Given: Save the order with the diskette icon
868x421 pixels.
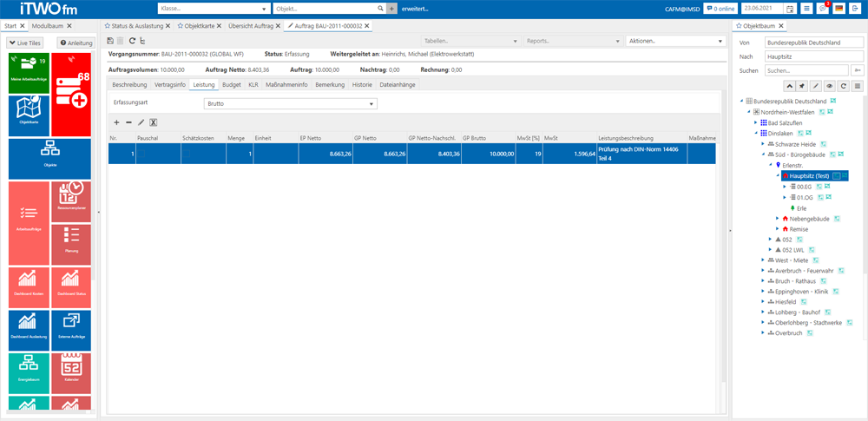Looking at the screenshot, I should tap(110, 41).
